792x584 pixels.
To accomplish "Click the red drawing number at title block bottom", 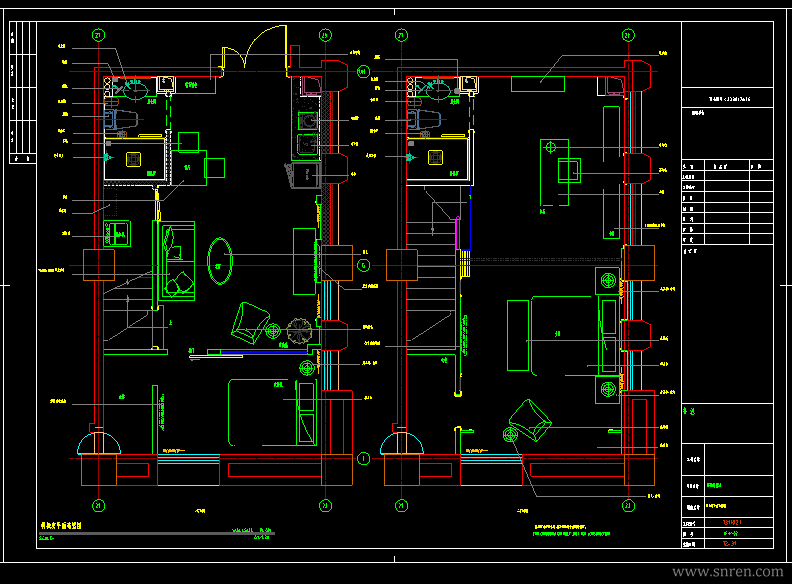I will (729, 544).
